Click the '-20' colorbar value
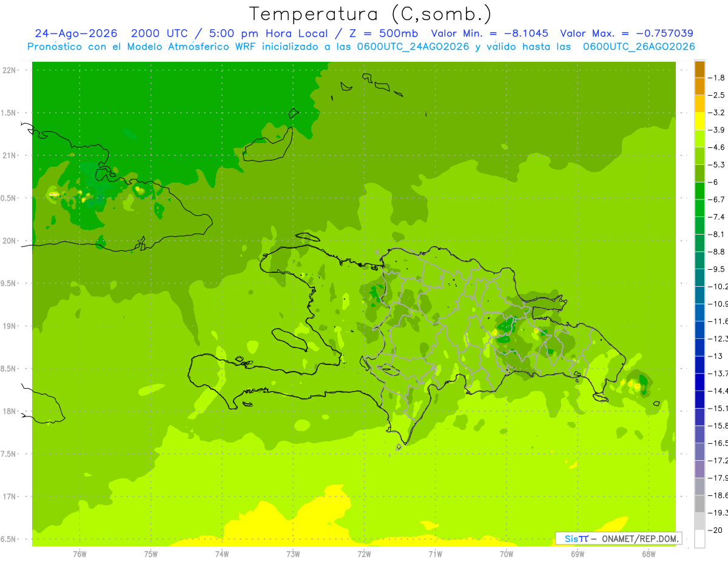The width and height of the screenshot is (728, 562). pyautogui.click(x=715, y=530)
